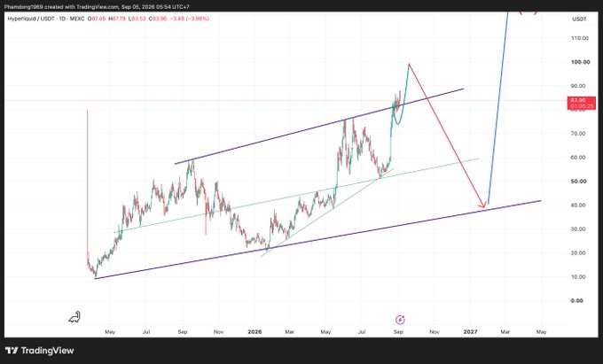Click the 60.00 price axis label
Screen dimensions: 603x364
tap(578, 157)
